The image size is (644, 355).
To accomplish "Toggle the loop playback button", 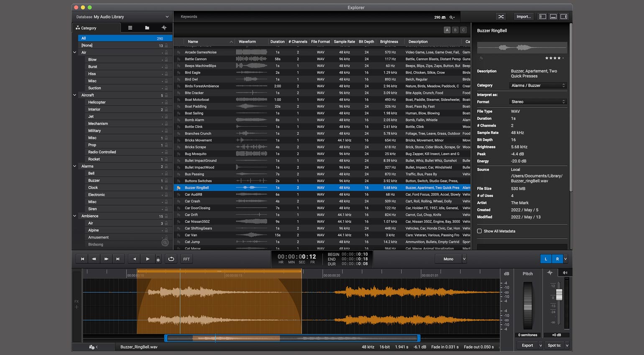I will click(x=171, y=259).
